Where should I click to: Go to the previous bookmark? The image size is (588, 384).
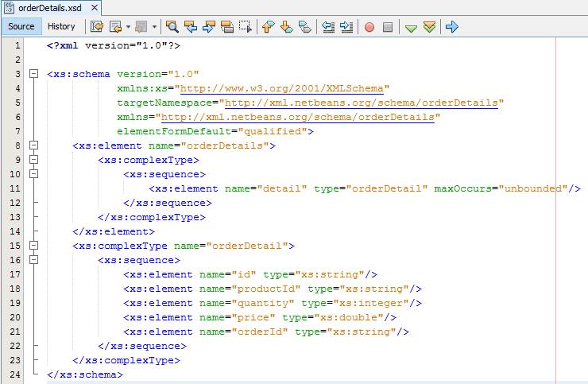click(268, 27)
